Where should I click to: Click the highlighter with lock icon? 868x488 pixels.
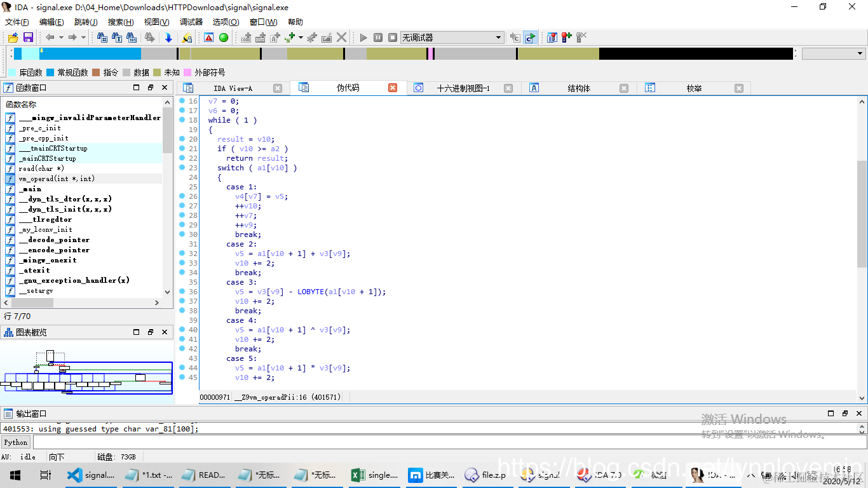[187, 37]
